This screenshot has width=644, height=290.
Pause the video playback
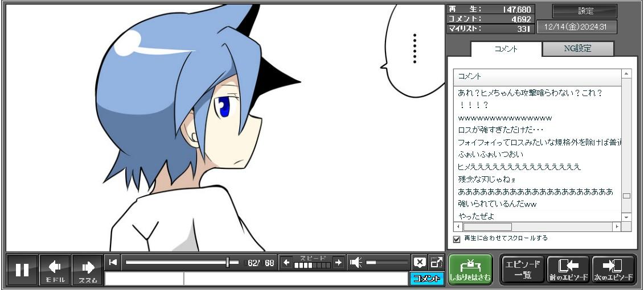coord(22,270)
